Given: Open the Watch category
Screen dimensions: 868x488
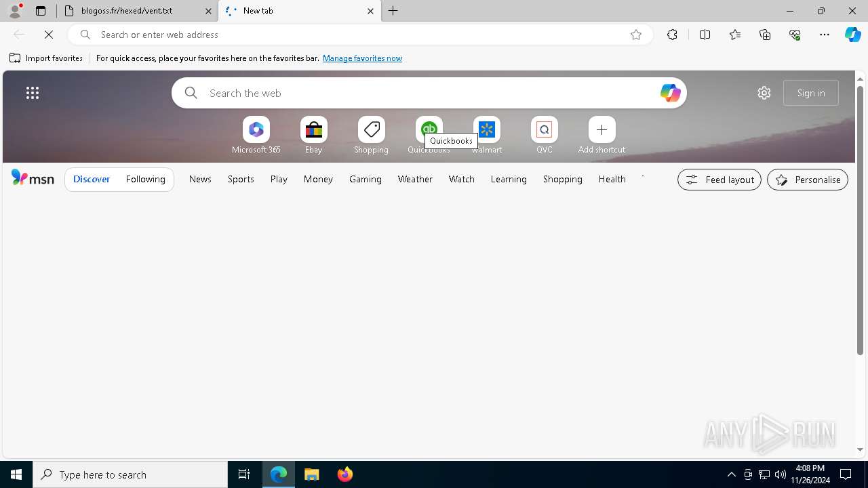Looking at the screenshot, I should pos(462,179).
